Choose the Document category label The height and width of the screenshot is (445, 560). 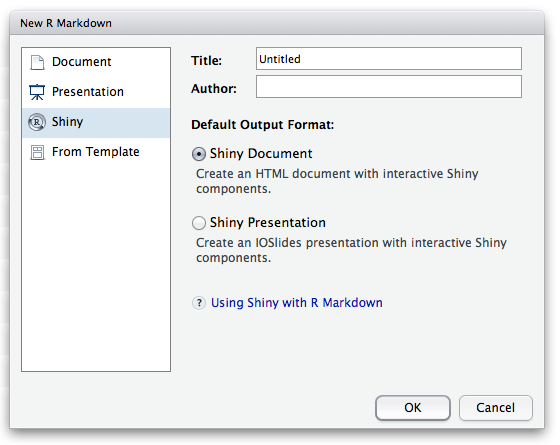coord(81,62)
